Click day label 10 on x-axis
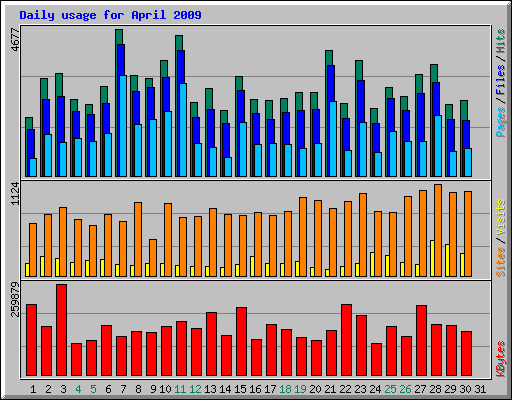 [x=165, y=389]
